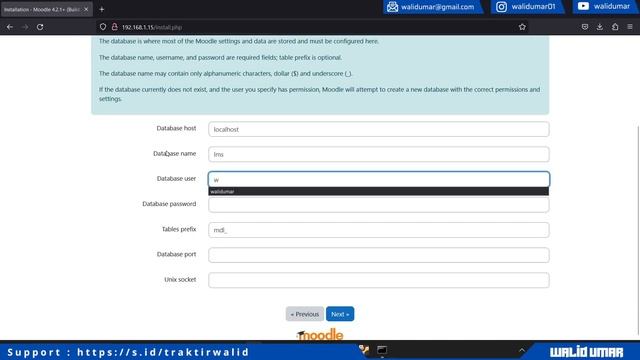Screen dimensions: 640x360
Task: Focus the Database host field
Action: pos(378,129)
